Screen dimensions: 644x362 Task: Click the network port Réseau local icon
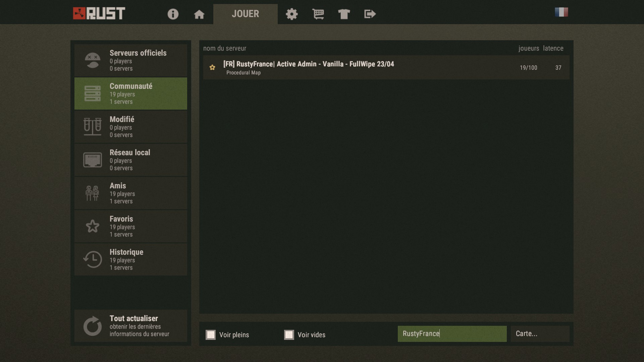93,160
